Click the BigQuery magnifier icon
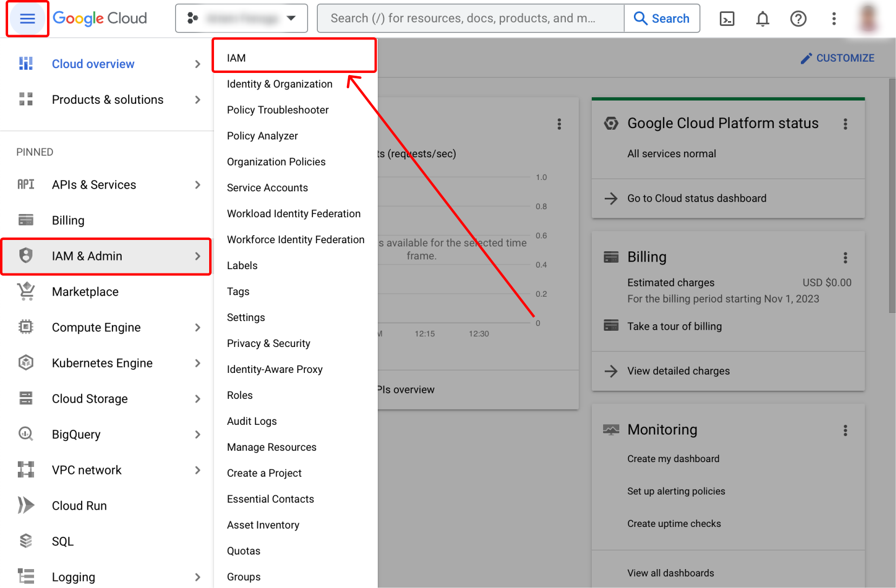896x588 pixels. 26,434
